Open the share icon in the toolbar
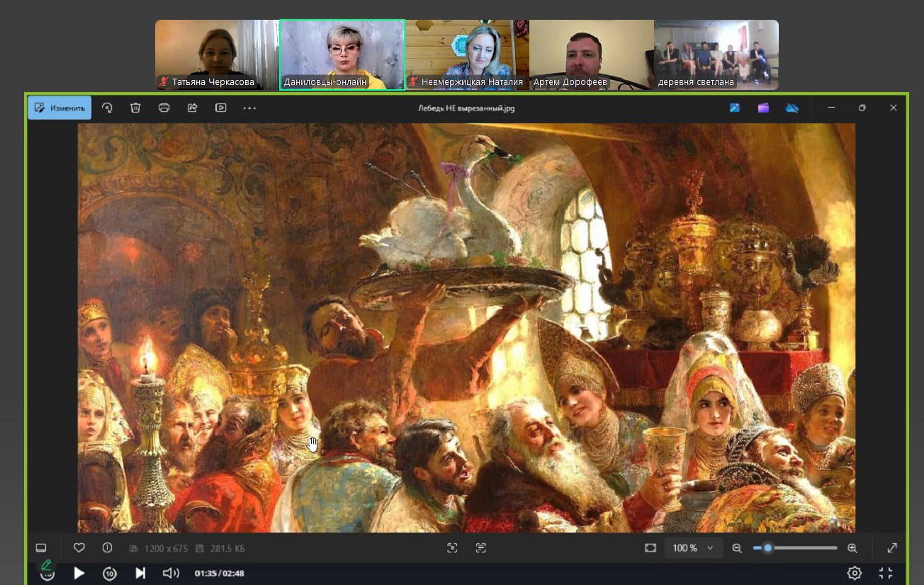The image size is (924, 585). click(x=192, y=108)
